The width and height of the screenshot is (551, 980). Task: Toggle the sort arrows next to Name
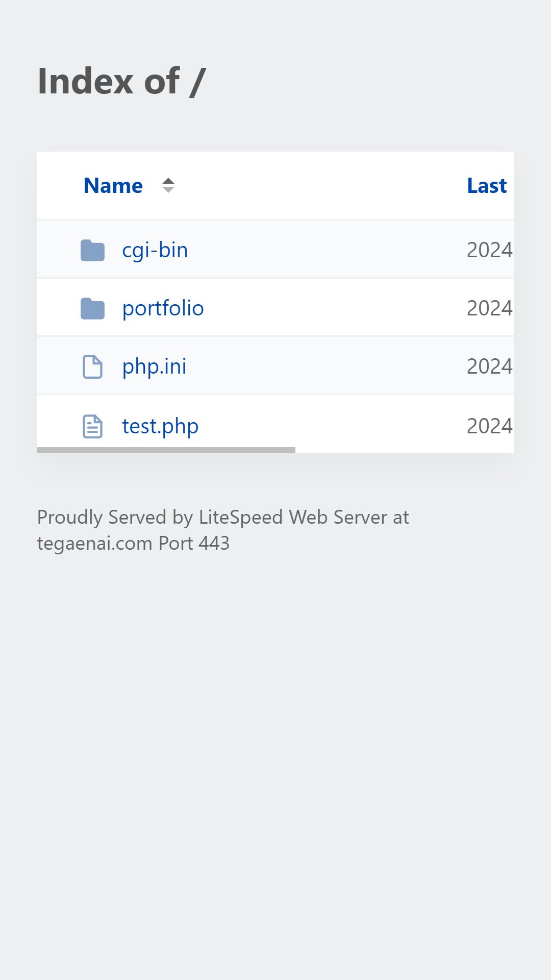168,185
